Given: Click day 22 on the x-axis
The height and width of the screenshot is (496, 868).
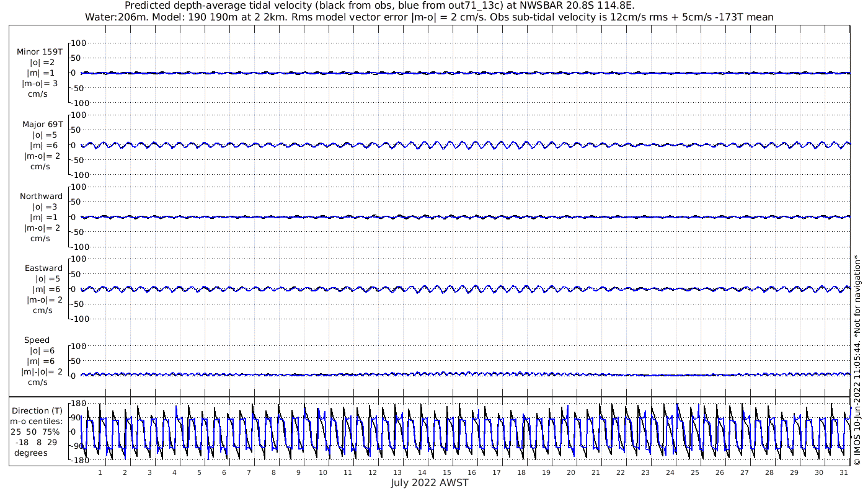Looking at the screenshot, I should click(621, 472).
